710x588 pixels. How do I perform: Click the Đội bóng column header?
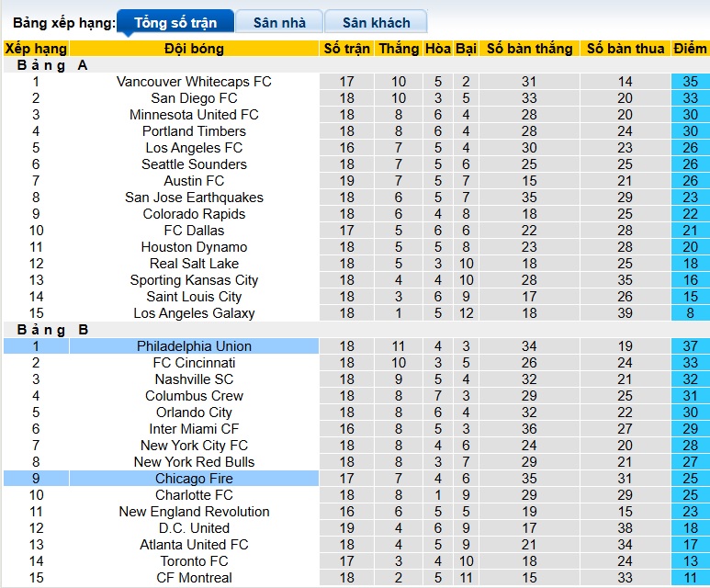[x=194, y=49]
